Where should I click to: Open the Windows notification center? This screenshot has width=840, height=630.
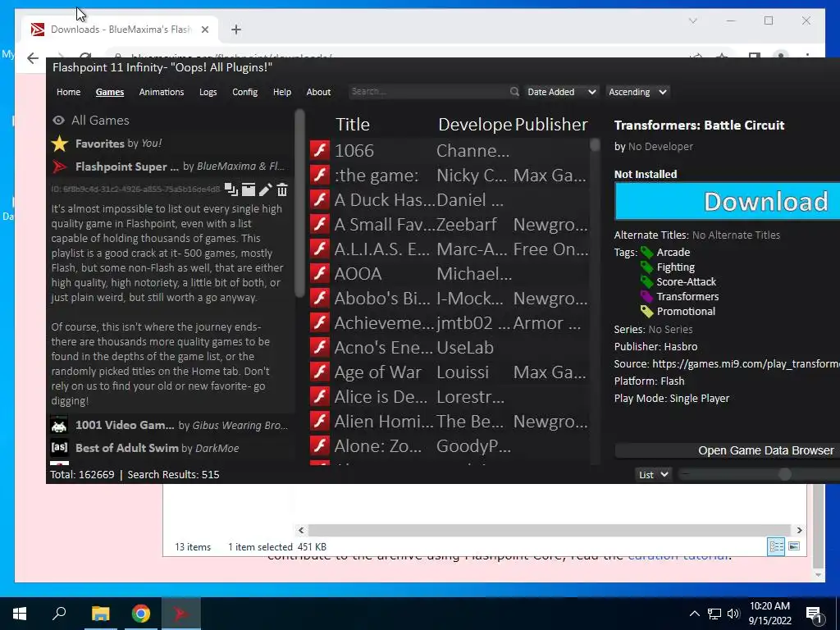tap(815, 614)
